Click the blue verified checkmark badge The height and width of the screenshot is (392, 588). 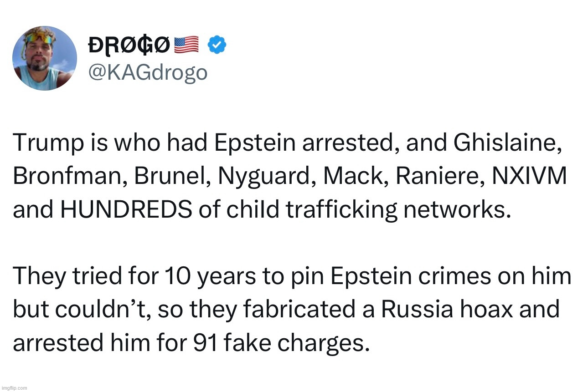(x=218, y=44)
